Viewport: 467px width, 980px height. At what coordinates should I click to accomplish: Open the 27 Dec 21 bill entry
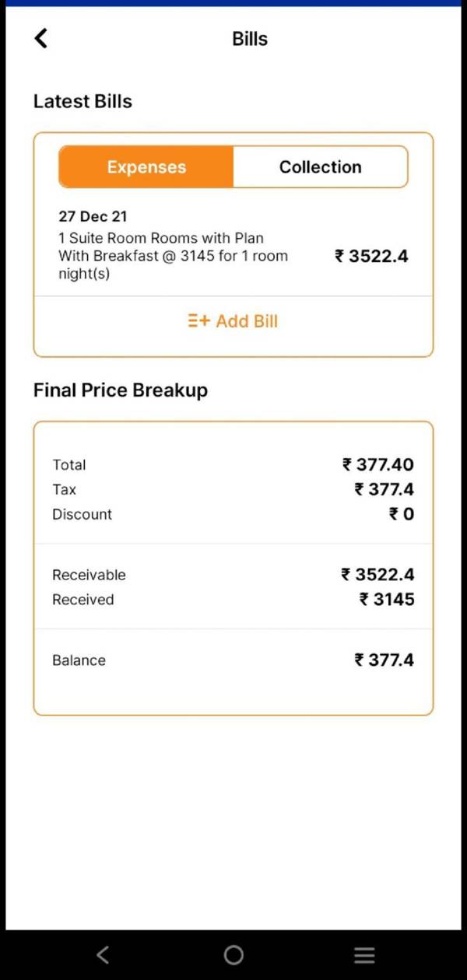[x=93, y=216]
